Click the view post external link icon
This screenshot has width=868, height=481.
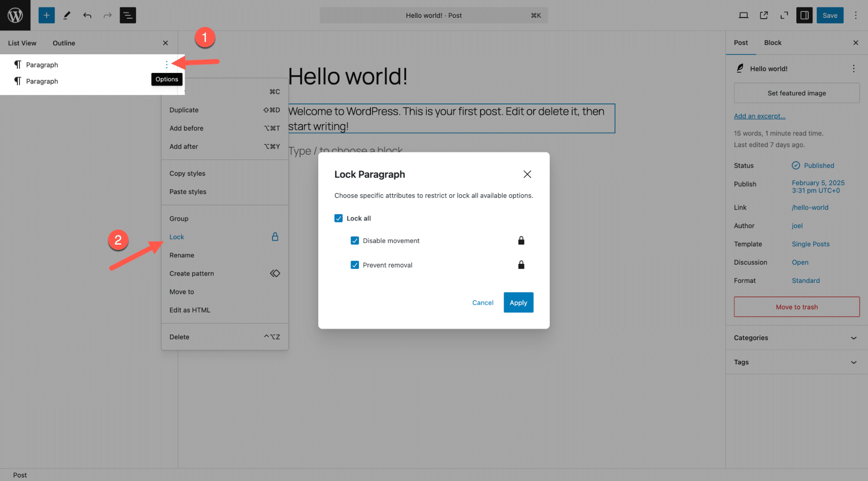(764, 15)
